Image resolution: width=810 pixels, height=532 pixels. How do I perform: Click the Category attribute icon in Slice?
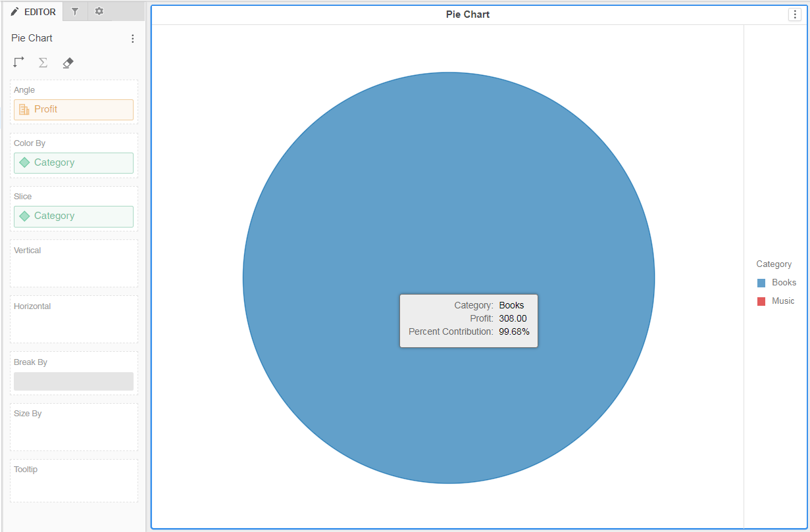[24, 216]
